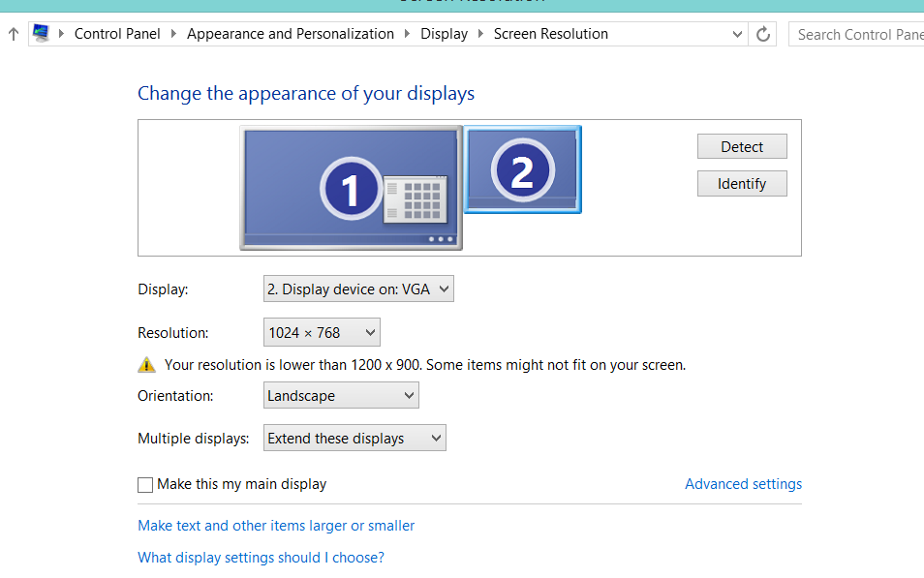Click Screen Resolution breadcrumb
The image size is (924, 578).
click(x=551, y=34)
